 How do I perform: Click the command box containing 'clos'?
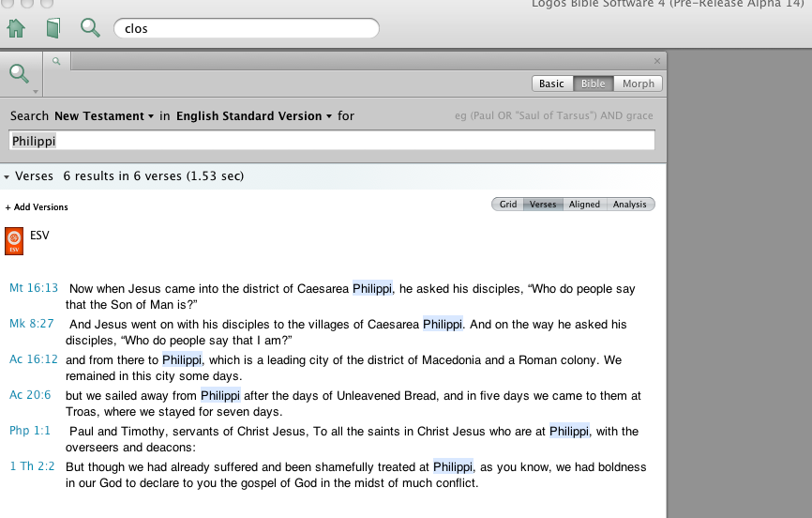247,28
